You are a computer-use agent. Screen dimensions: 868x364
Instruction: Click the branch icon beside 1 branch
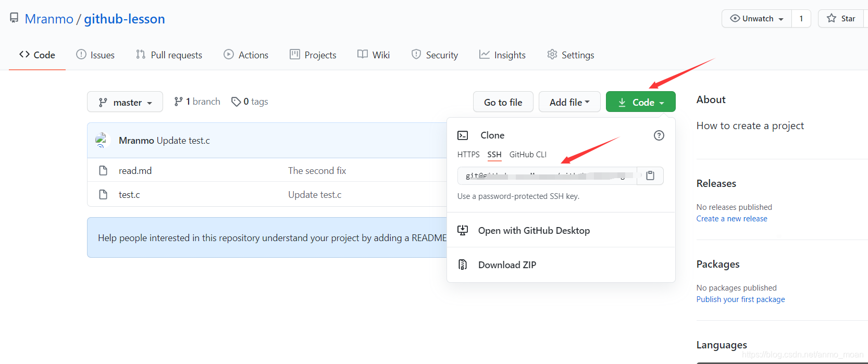click(x=179, y=102)
